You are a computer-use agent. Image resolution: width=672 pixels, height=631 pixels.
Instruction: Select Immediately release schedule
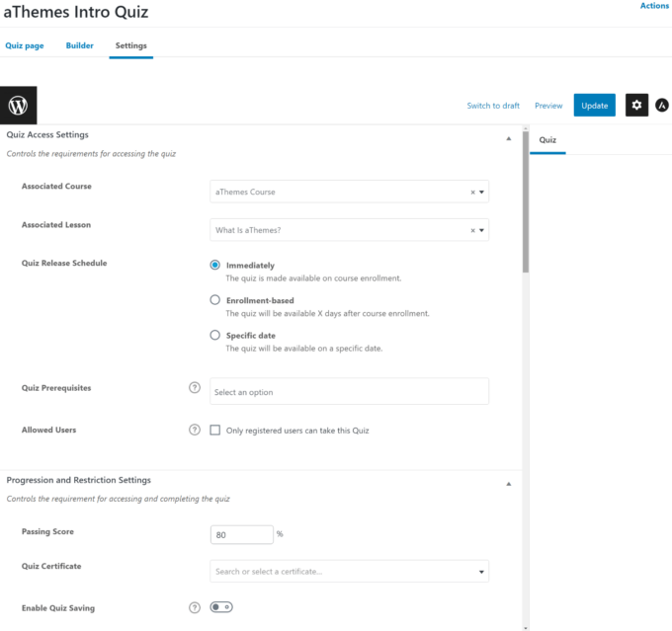click(215, 266)
